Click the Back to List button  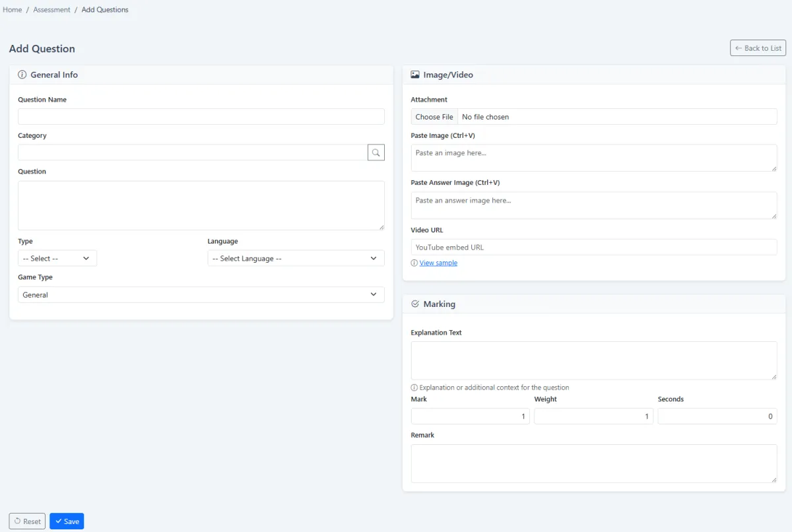pos(758,48)
